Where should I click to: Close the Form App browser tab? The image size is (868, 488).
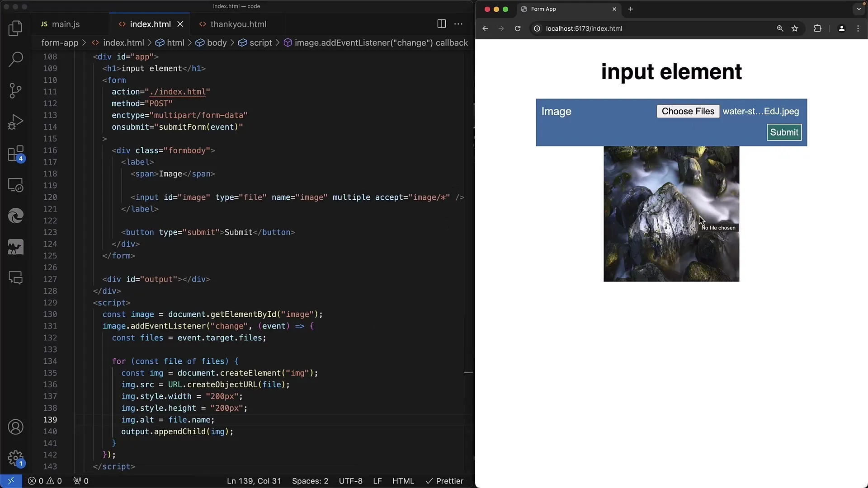point(614,9)
